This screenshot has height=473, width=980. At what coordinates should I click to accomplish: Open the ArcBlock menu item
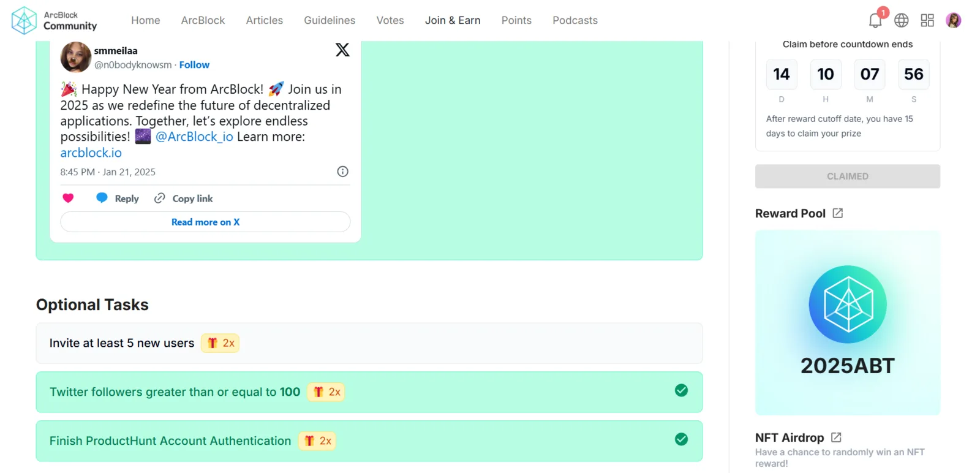click(203, 20)
